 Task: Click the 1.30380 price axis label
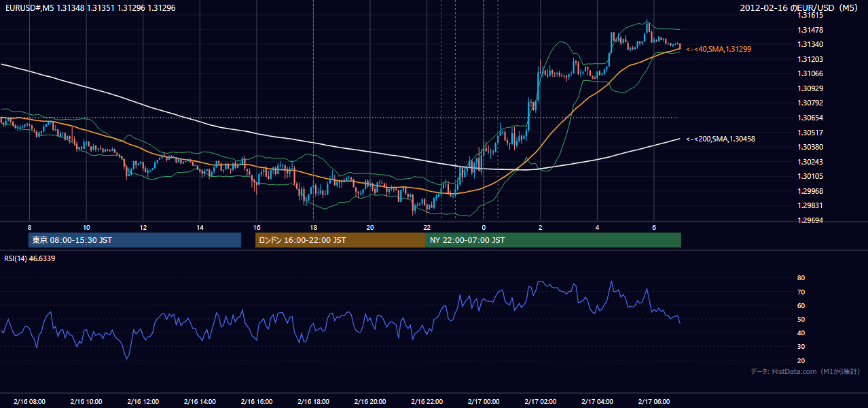[x=811, y=147]
